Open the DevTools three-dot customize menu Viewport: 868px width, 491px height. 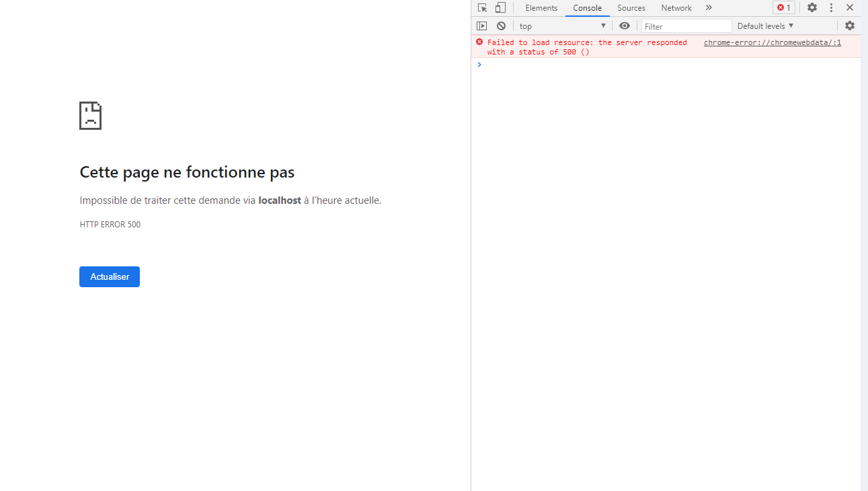[831, 8]
